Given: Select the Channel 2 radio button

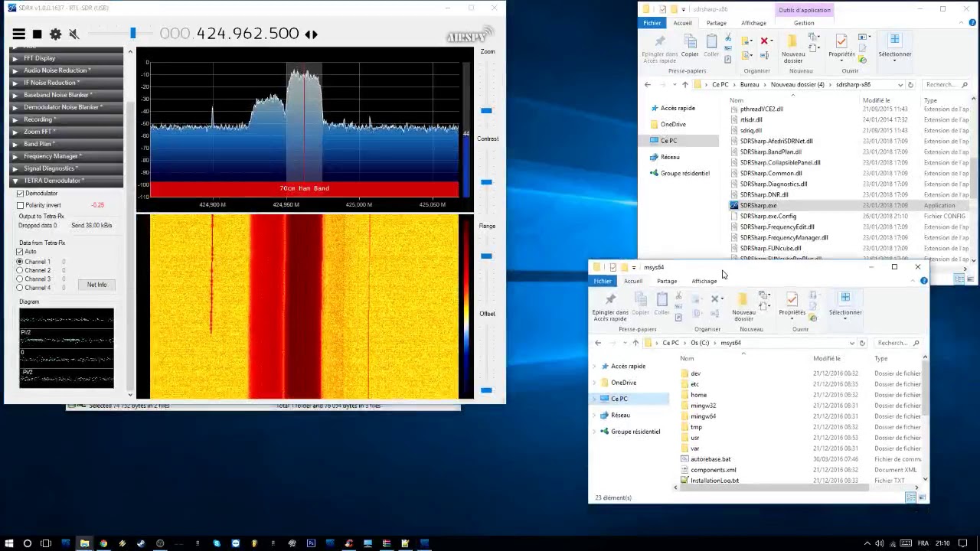Looking at the screenshot, I should (20, 270).
